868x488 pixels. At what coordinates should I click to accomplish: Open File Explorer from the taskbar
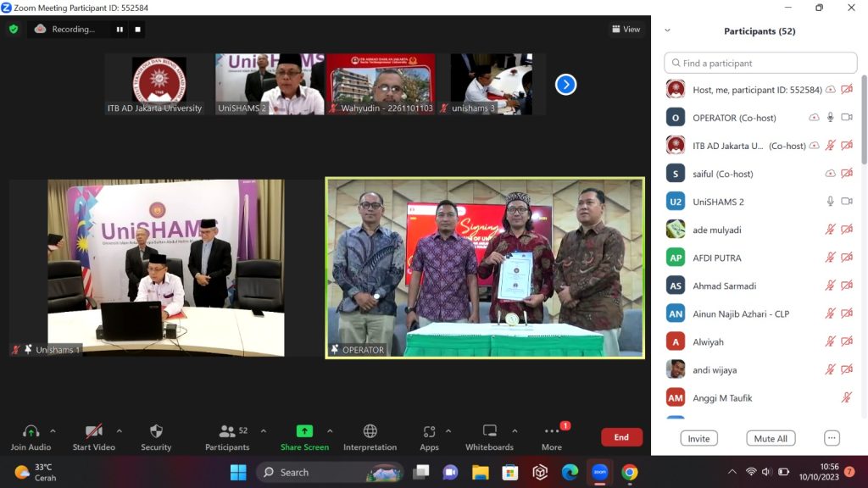tap(480, 473)
